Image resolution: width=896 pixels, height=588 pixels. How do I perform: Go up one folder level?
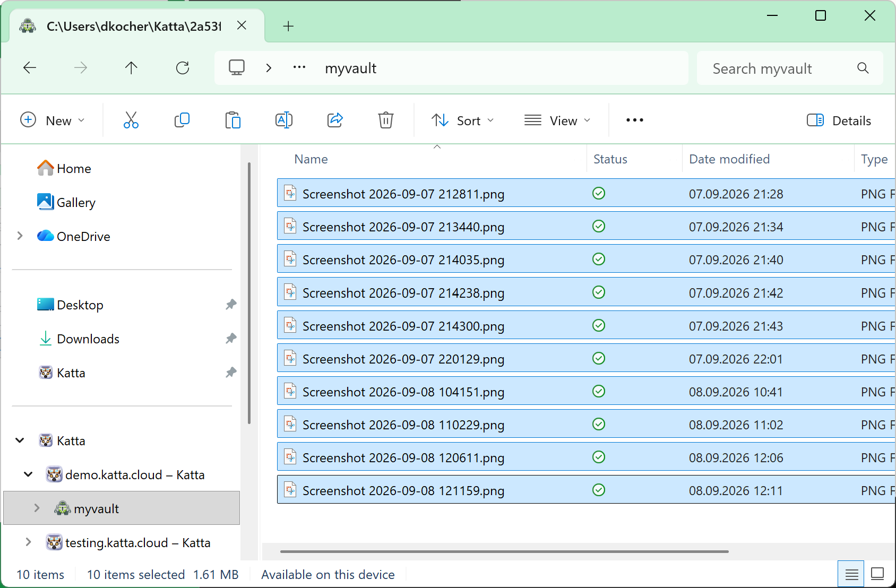[131, 68]
